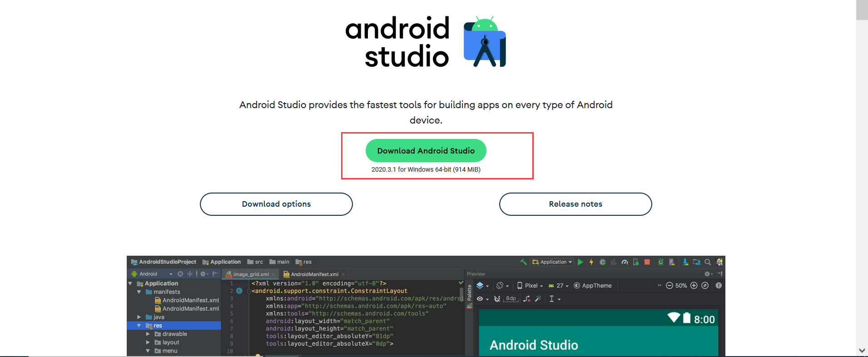Click the red Stop square icon
This screenshot has width=868, height=357.
pos(647,262)
